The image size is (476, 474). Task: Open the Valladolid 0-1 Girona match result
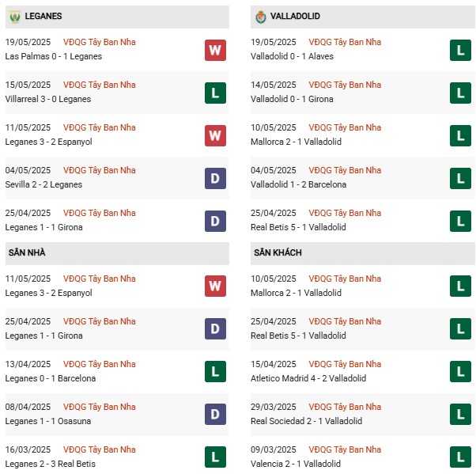[x=292, y=99]
